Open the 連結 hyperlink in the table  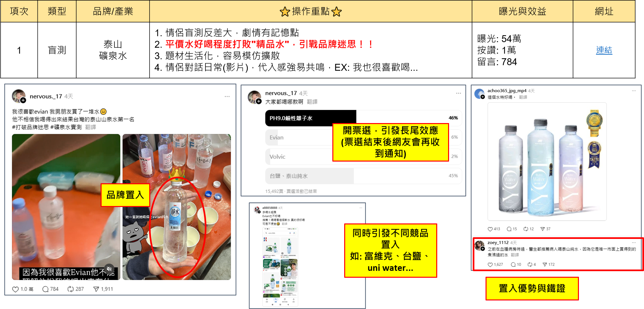click(604, 50)
